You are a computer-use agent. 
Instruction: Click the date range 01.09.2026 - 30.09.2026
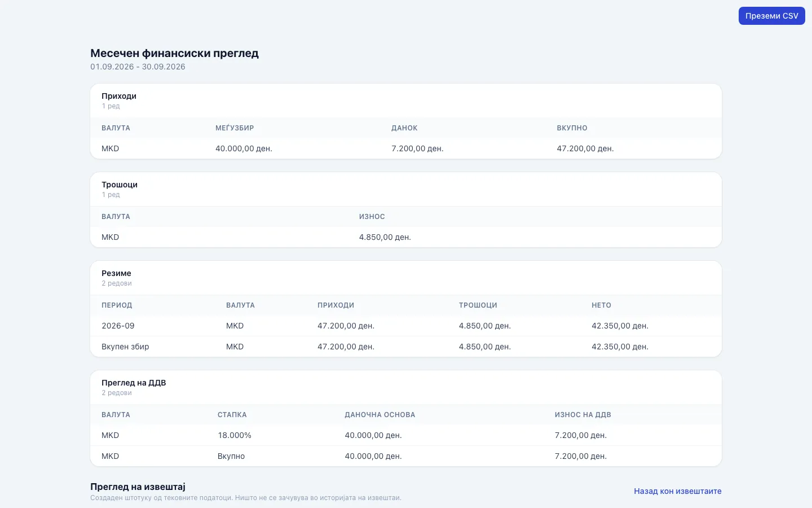(138, 67)
